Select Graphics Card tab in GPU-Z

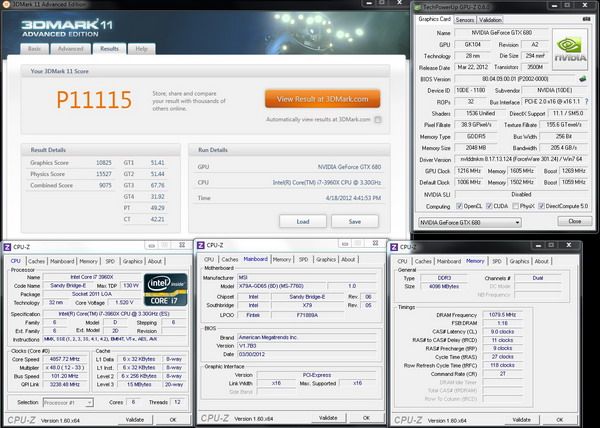[434, 19]
